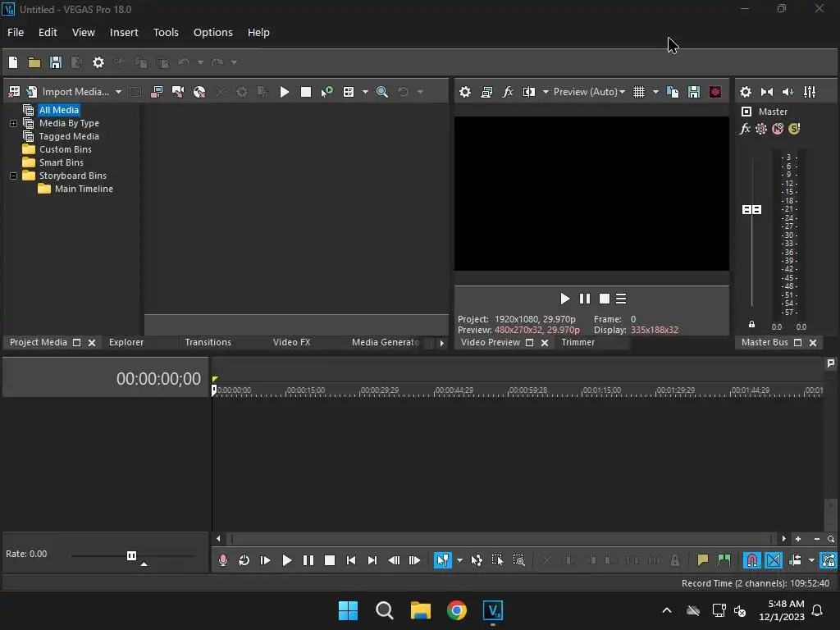The height and width of the screenshot is (630, 840).
Task: Open the Video Preview hamburger menu
Action: point(621,299)
